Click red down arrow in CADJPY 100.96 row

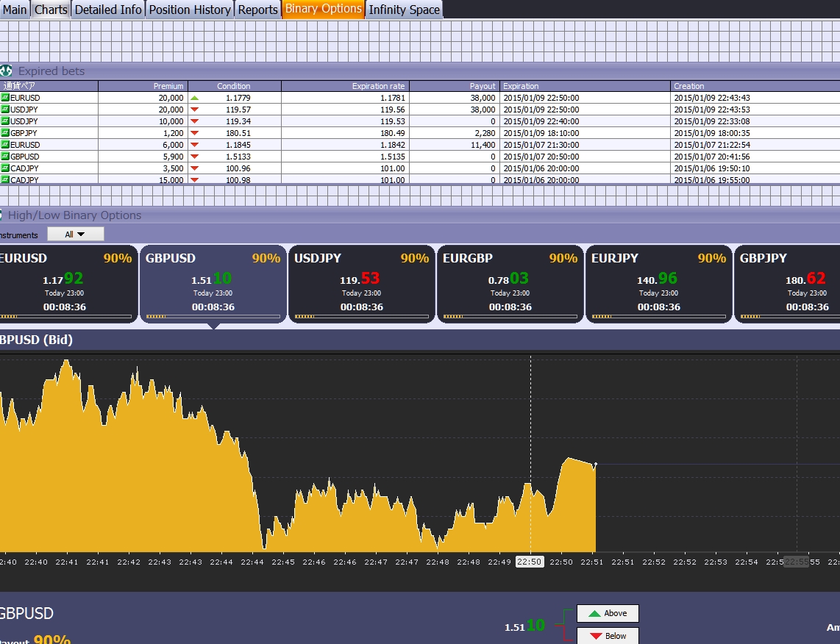pos(194,168)
